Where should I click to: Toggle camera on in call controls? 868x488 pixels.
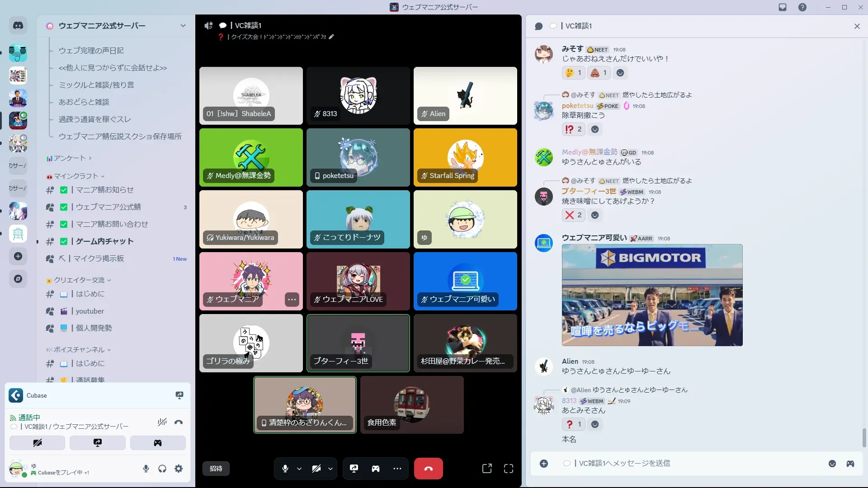(316, 469)
